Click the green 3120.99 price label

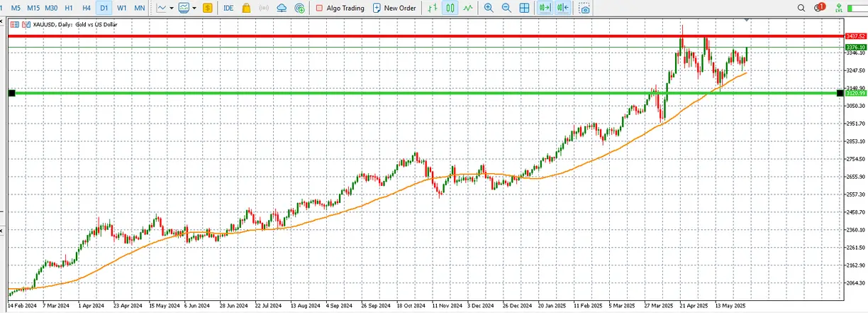point(855,93)
